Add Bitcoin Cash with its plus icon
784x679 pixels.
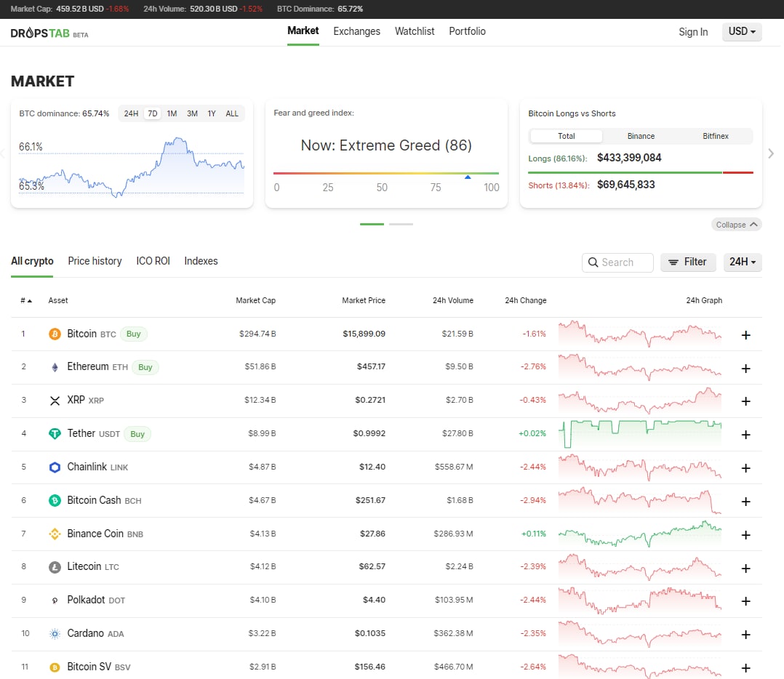745,502
